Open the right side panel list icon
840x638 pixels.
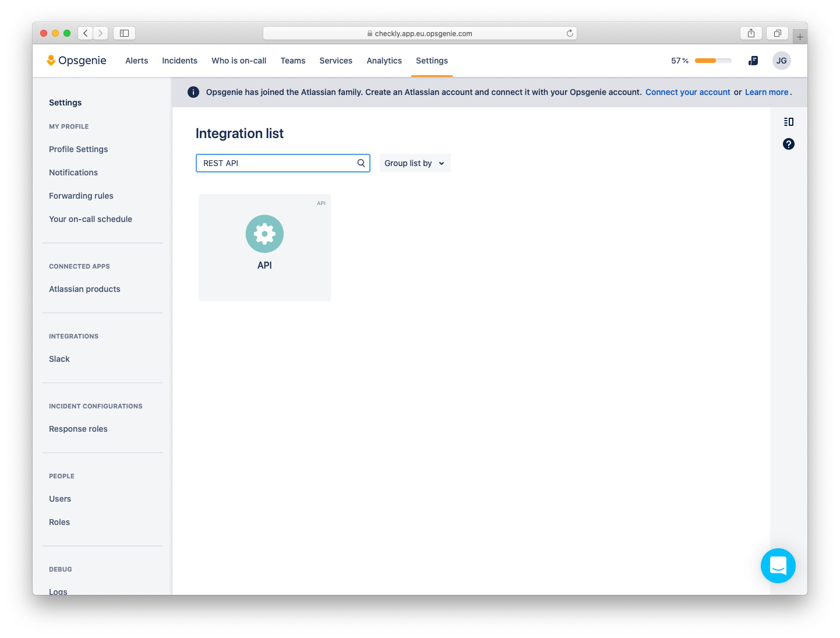click(x=788, y=122)
